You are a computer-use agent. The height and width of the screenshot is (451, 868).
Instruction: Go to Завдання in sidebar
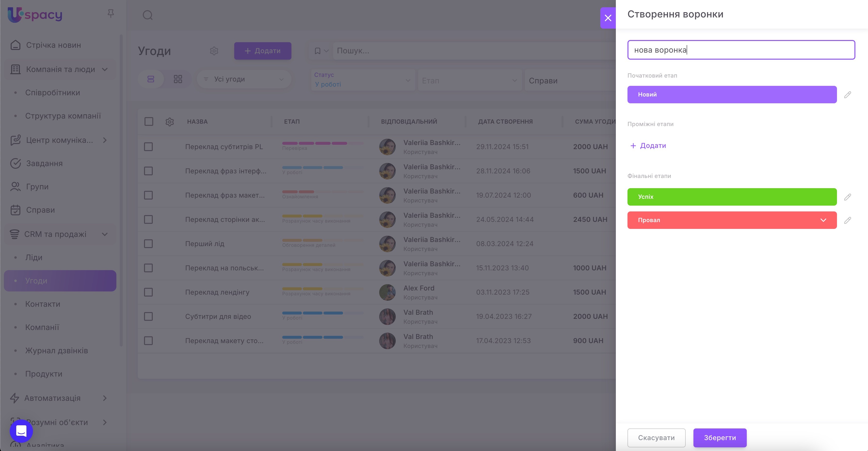coord(44,163)
